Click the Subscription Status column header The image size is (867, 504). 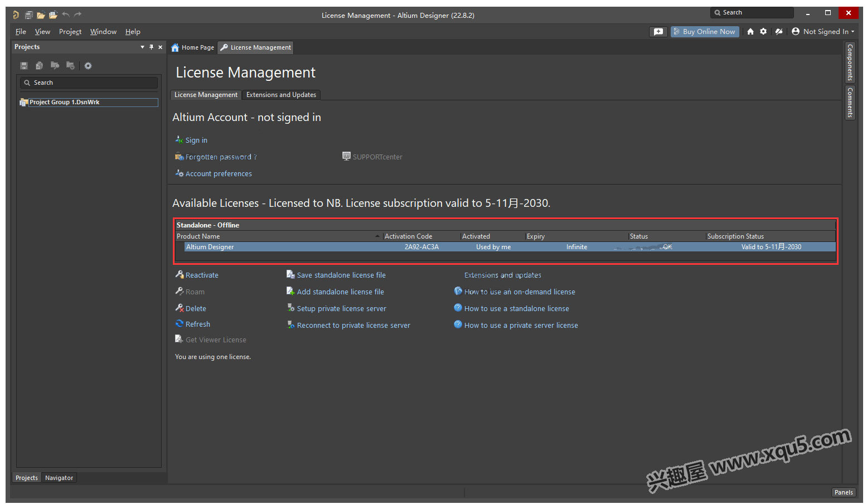point(771,236)
